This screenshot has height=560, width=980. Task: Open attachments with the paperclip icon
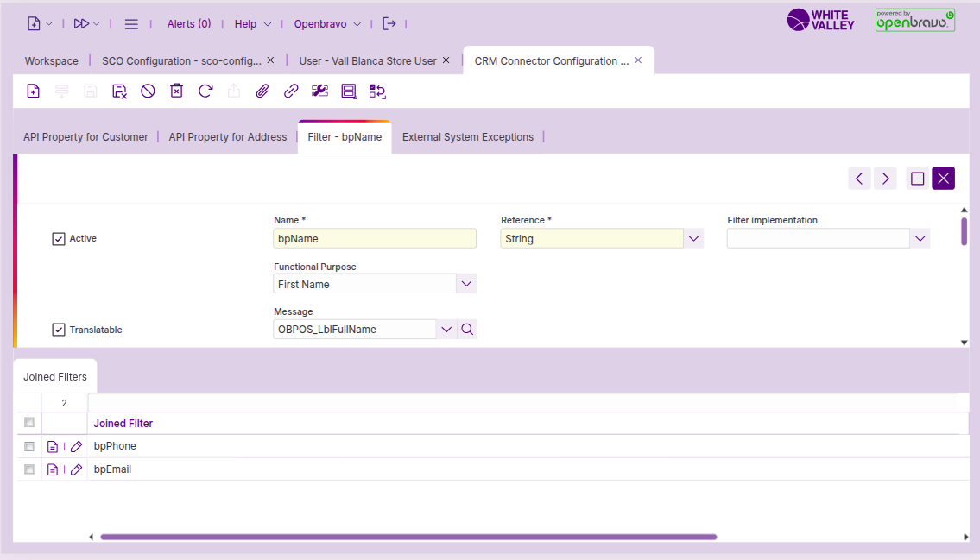click(262, 91)
